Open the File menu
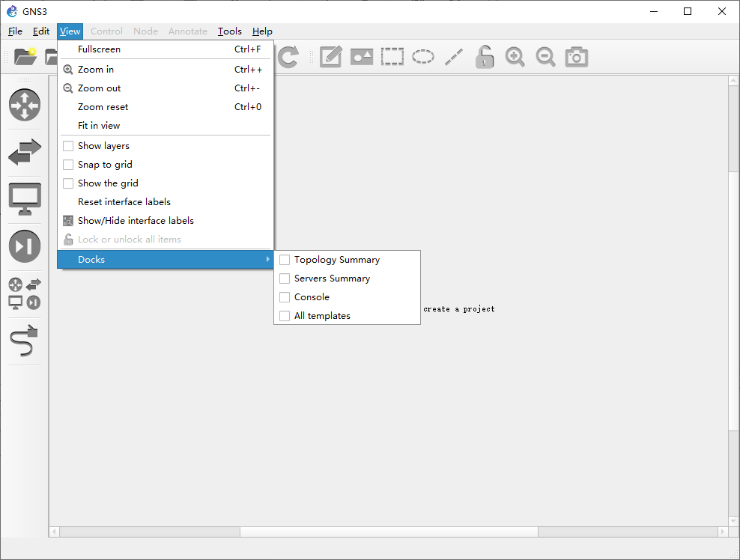 pyautogui.click(x=15, y=31)
